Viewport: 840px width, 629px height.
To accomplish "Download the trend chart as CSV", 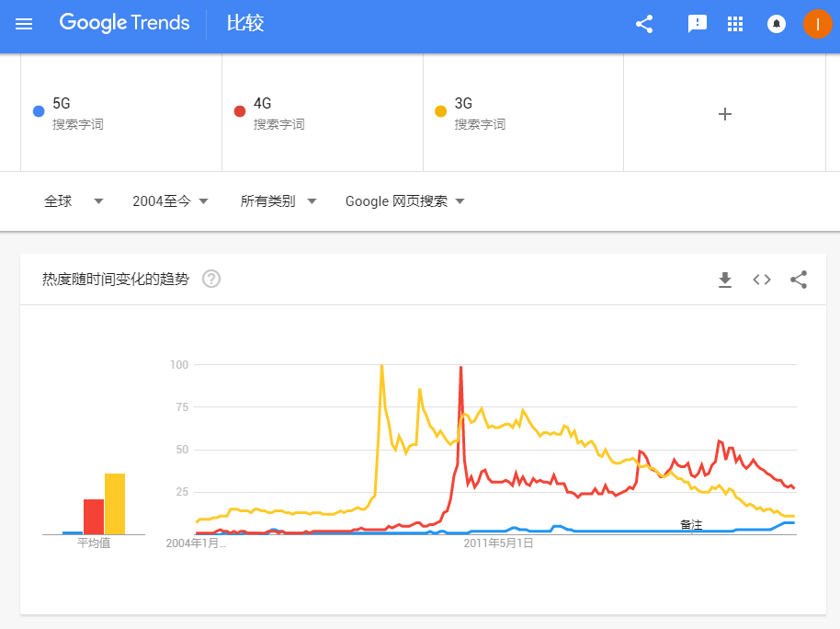I will [x=725, y=280].
